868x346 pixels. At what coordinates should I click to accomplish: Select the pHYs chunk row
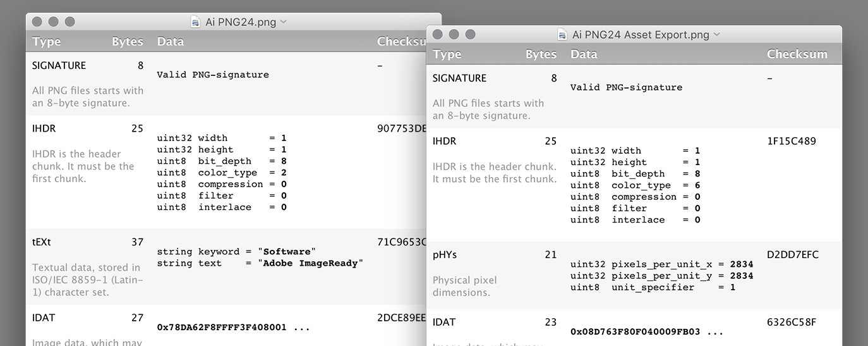(634, 275)
